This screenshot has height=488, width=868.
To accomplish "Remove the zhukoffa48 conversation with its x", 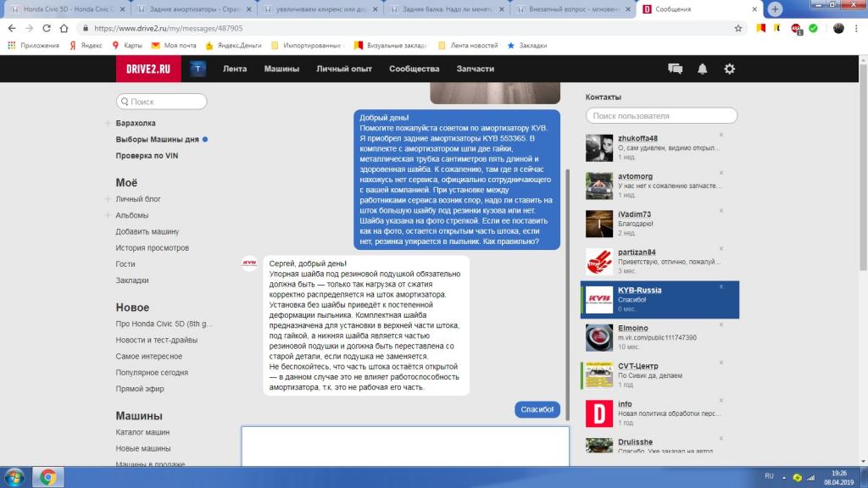I will coord(721,136).
